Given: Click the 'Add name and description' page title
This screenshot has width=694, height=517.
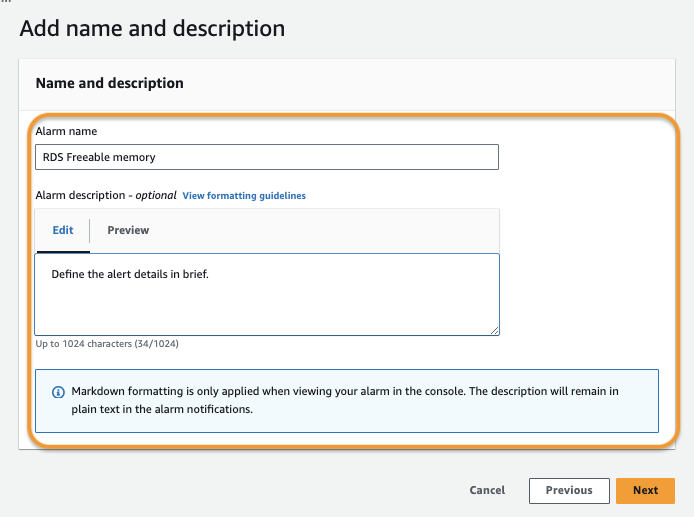Looking at the screenshot, I should 152,29.
